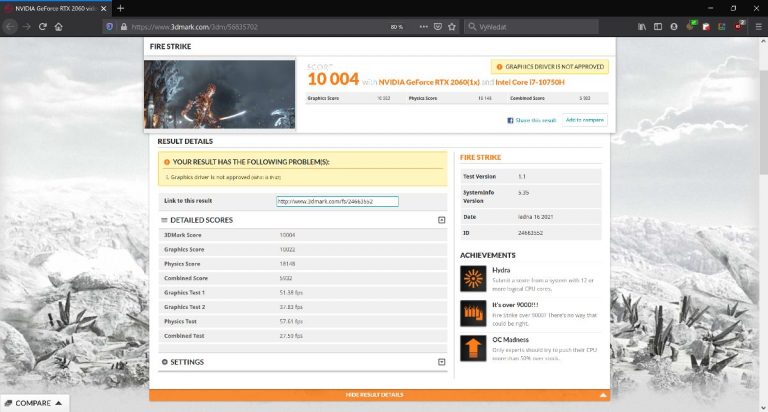Click the It's over 9000 achievement icon
The height and width of the screenshot is (412, 768).
(473, 313)
